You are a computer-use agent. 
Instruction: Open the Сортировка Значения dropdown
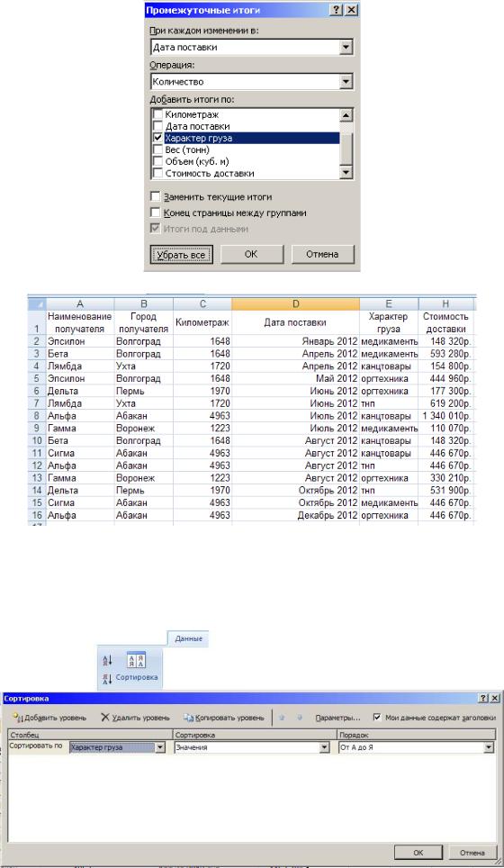click(325, 747)
